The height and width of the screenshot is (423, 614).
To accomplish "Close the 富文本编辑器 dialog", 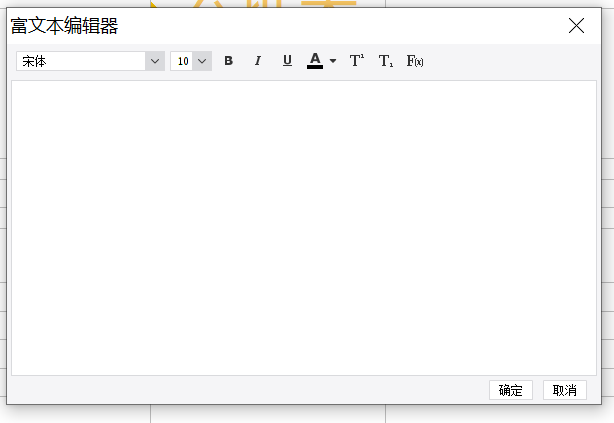I will click(576, 26).
